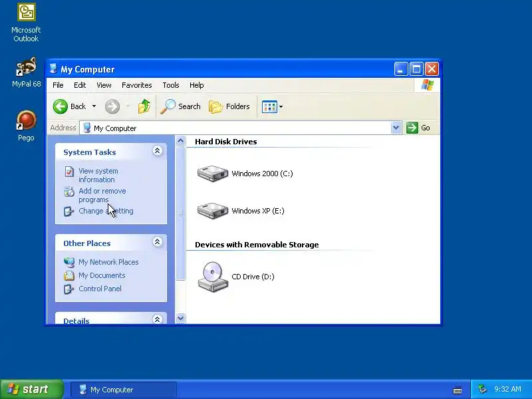Select the MyPal 68 desktop shortcut
Screen dimensions: 532x399
point(26,72)
